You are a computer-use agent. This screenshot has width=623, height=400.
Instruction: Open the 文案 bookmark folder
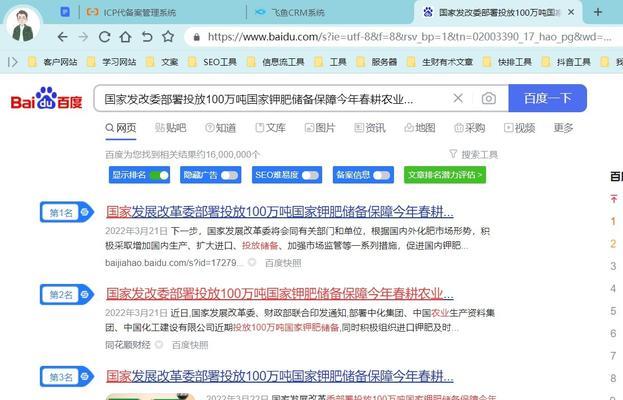tap(162, 62)
